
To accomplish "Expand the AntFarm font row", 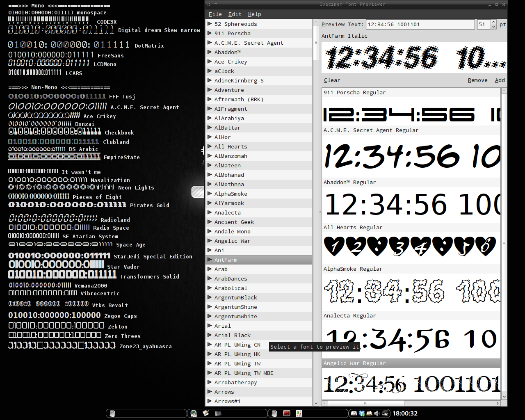I will coord(210,260).
